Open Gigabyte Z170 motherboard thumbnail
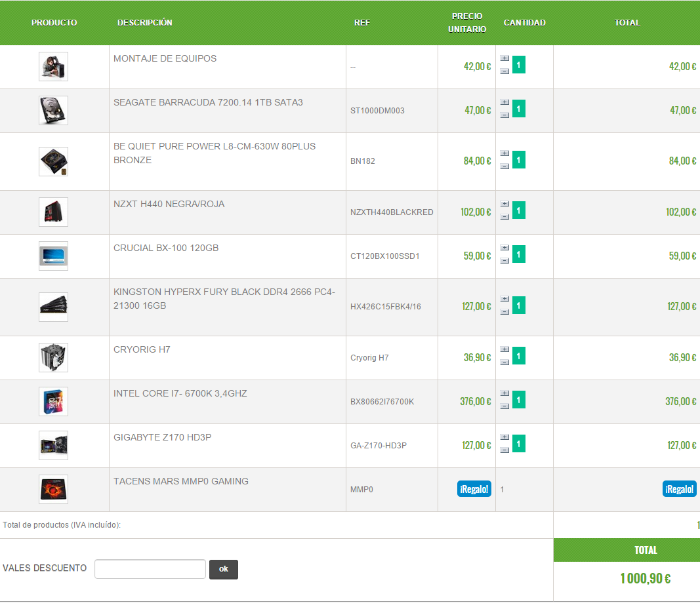This screenshot has height=607, width=700. pos(54,445)
